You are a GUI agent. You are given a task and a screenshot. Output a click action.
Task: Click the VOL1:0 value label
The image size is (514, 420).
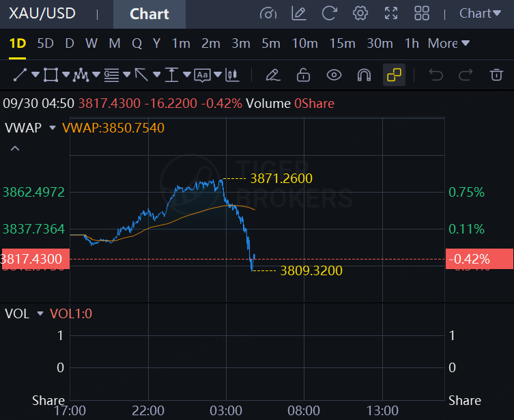click(71, 313)
